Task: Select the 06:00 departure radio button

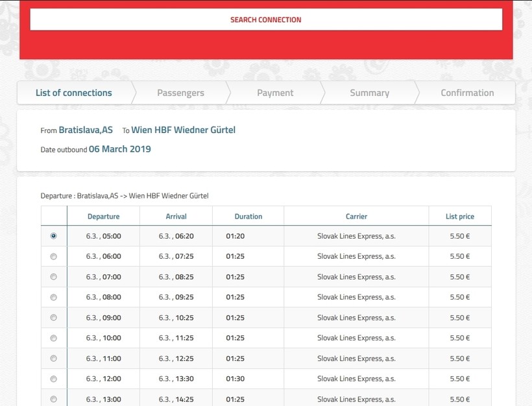Action: [54, 257]
